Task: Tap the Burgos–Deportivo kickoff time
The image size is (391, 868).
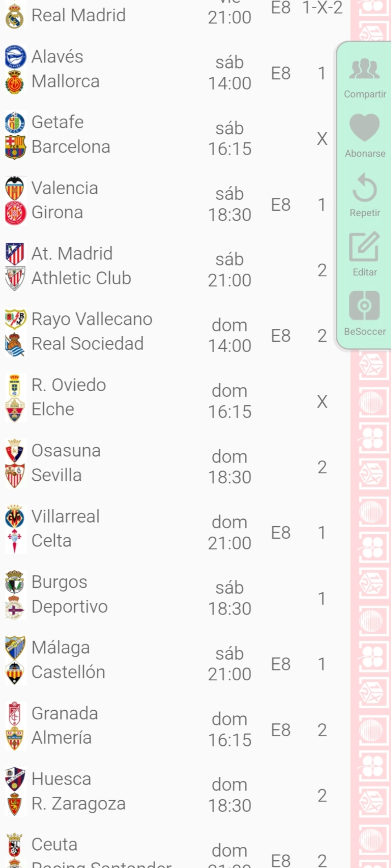Action: pyautogui.click(x=230, y=598)
